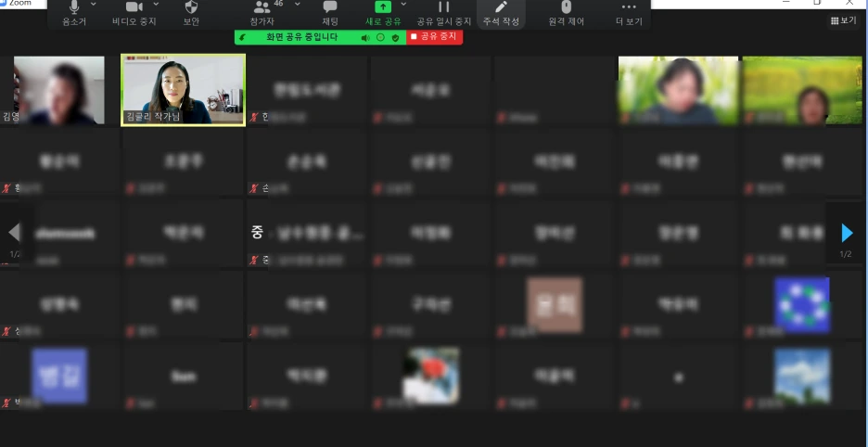The image size is (868, 447).
Task: Open the 주석 작성 annotation tool
Action: click(501, 14)
